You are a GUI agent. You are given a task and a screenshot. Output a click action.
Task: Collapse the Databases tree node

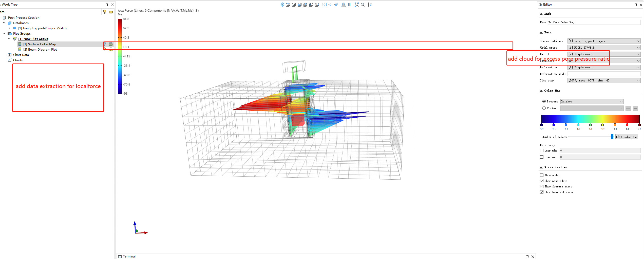coord(4,23)
